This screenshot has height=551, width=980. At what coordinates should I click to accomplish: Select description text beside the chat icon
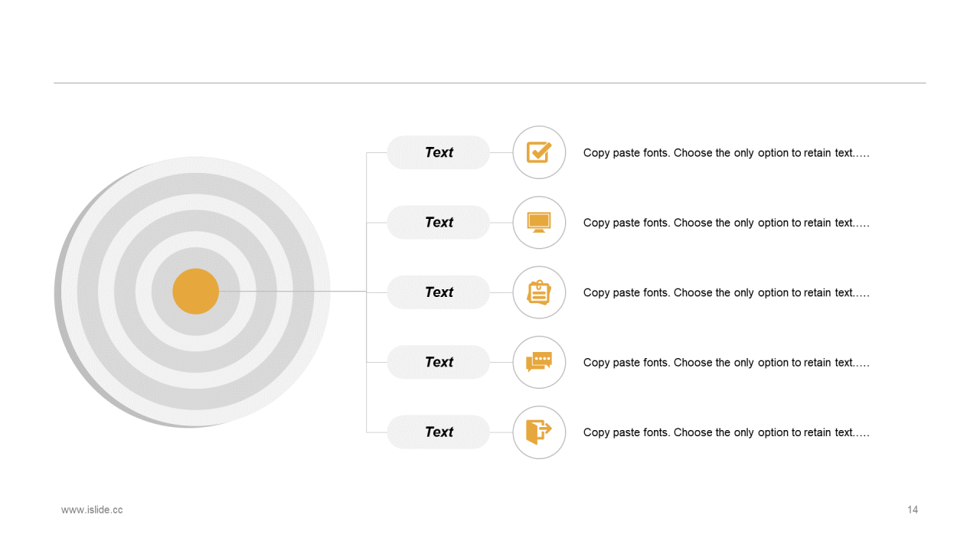726,363
